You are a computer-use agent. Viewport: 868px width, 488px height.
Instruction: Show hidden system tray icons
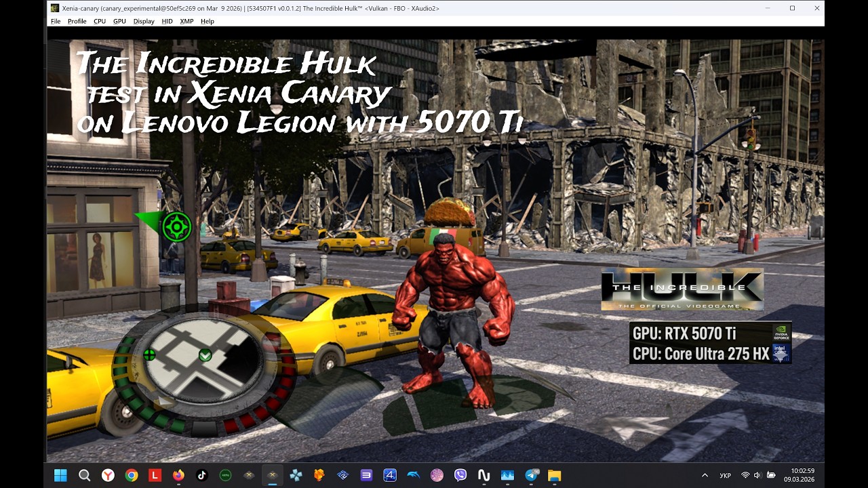point(705,475)
